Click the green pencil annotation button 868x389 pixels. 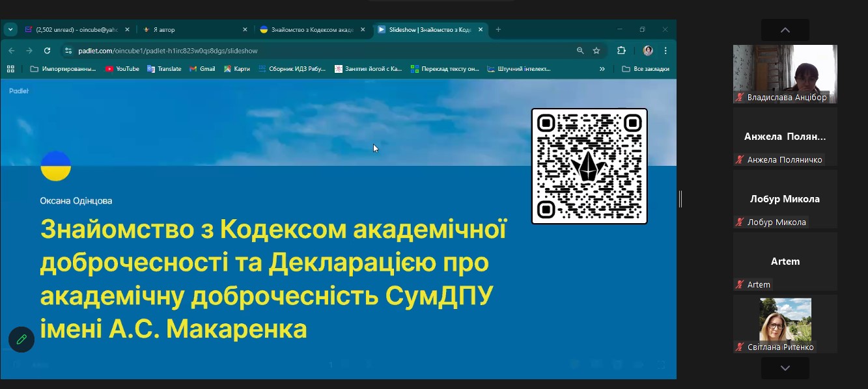click(x=21, y=340)
